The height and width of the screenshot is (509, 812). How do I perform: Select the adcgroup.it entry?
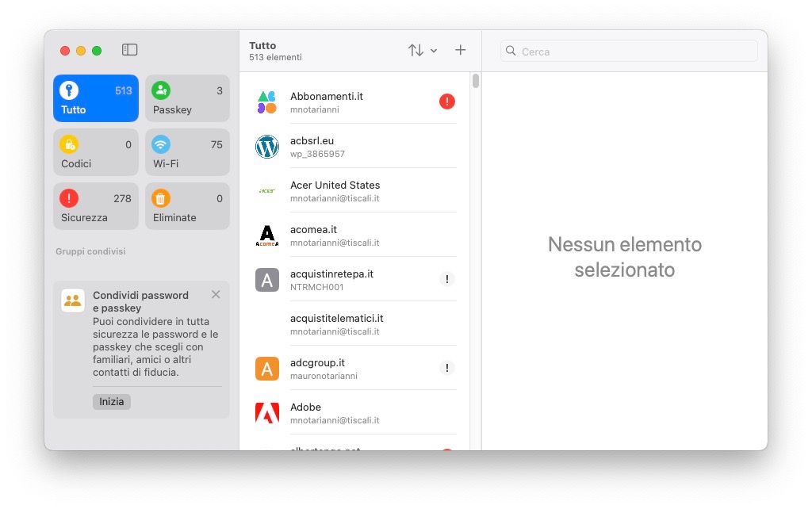tap(356, 369)
